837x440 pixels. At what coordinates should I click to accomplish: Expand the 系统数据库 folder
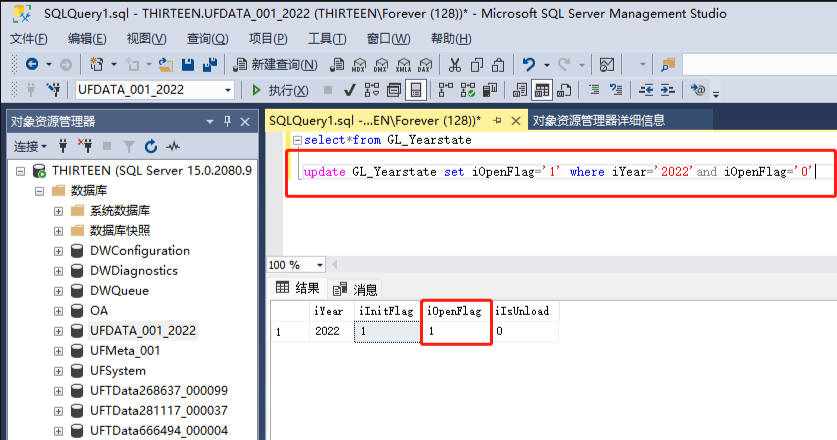pos(58,211)
